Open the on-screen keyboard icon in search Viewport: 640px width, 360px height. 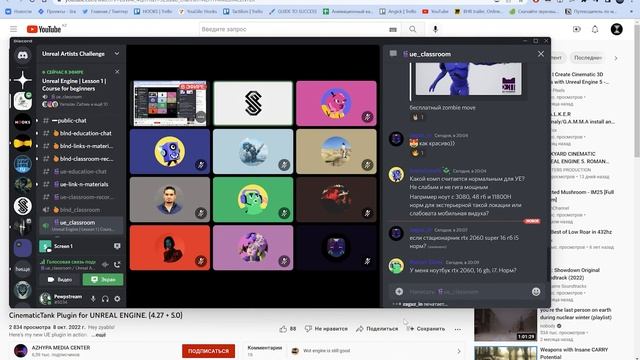point(393,29)
